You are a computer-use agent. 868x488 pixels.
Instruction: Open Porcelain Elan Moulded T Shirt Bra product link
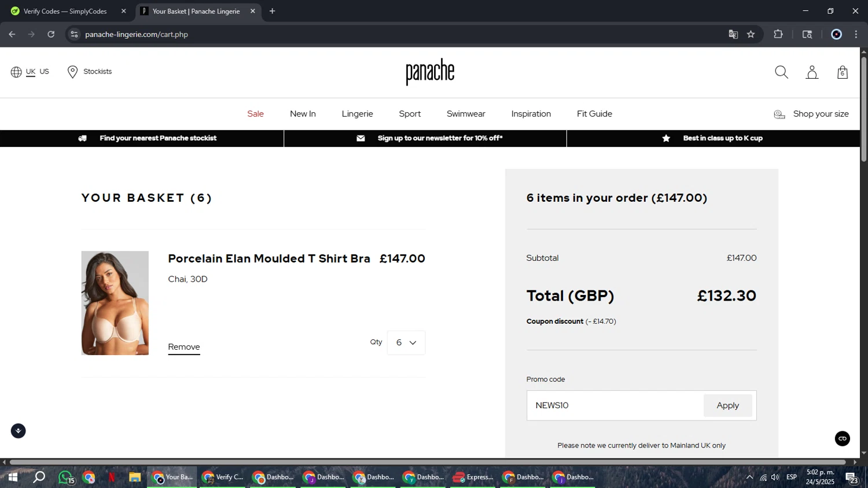click(x=269, y=258)
